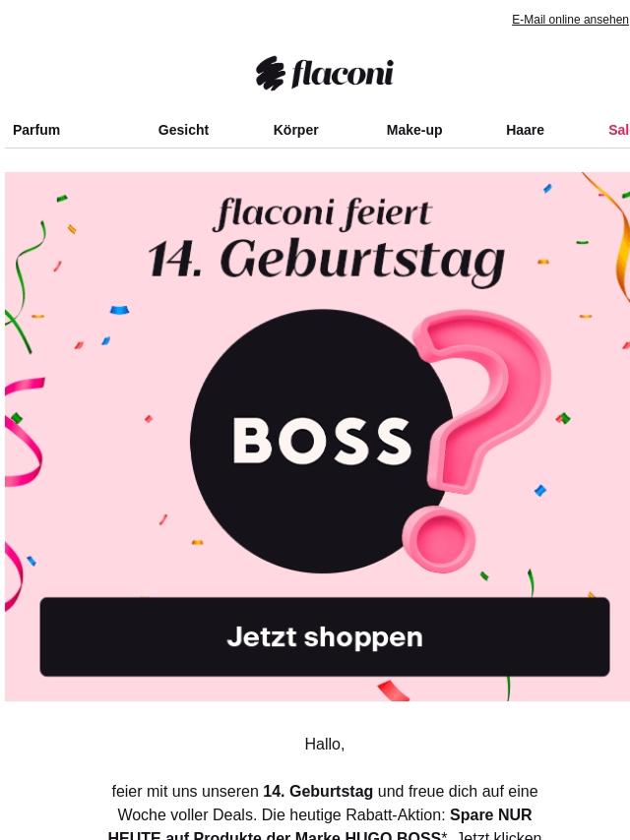Open the Make-up category
Viewport: 630px width, 840px height.
coord(414,130)
